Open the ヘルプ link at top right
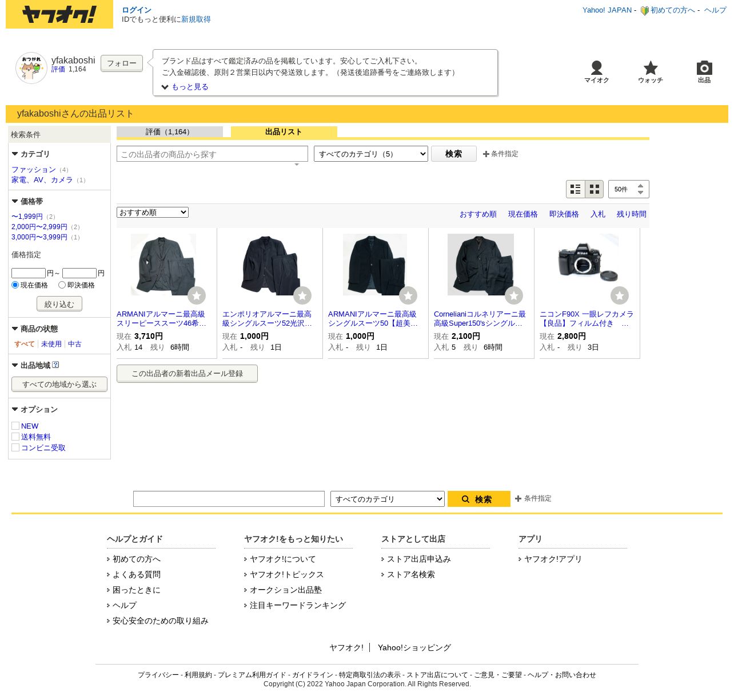 pyautogui.click(x=715, y=10)
